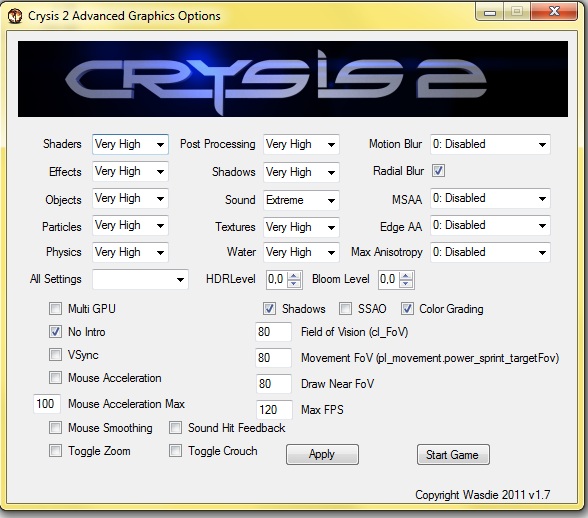This screenshot has height=518, width=588.
Task: Click the Draw Near FoV input field
Action: [273, 384]
